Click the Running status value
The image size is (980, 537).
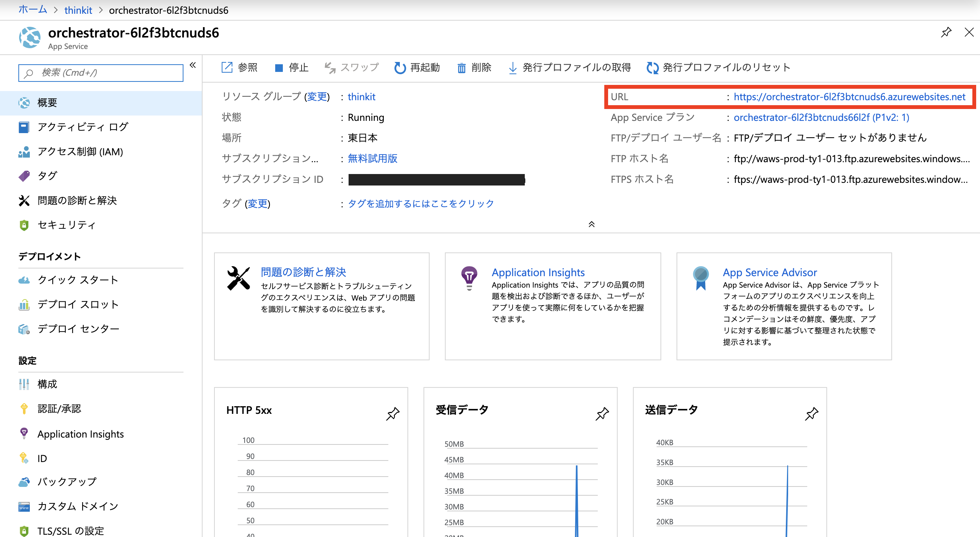pos(366,117)
